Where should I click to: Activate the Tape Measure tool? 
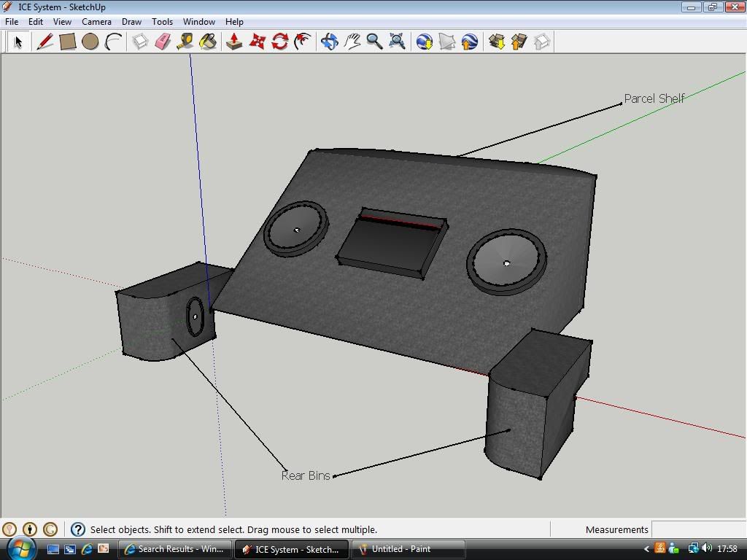(185, 42)
